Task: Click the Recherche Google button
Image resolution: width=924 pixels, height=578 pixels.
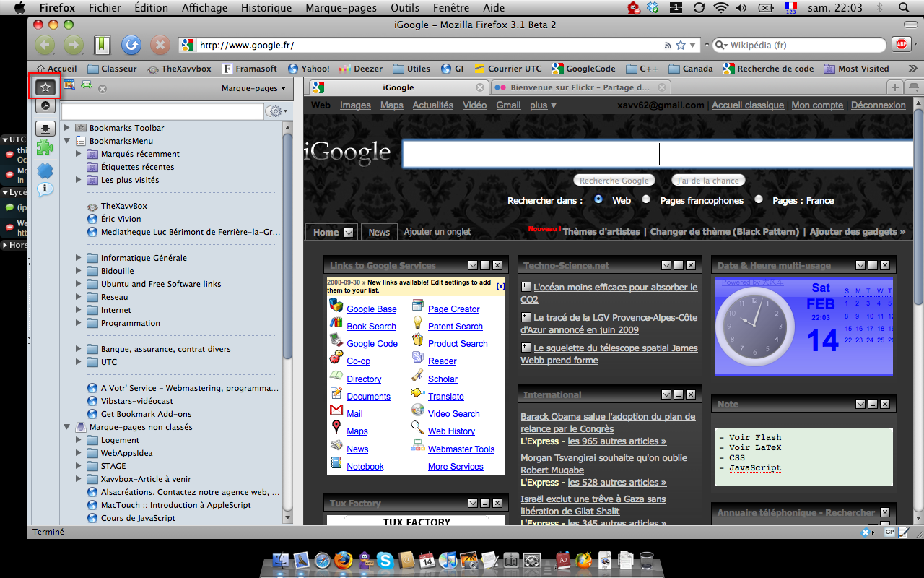Action: [x=614, y=181]
